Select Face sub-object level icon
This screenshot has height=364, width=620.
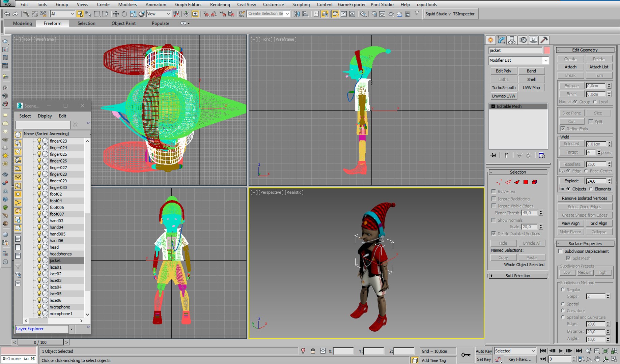coord(517,182)
